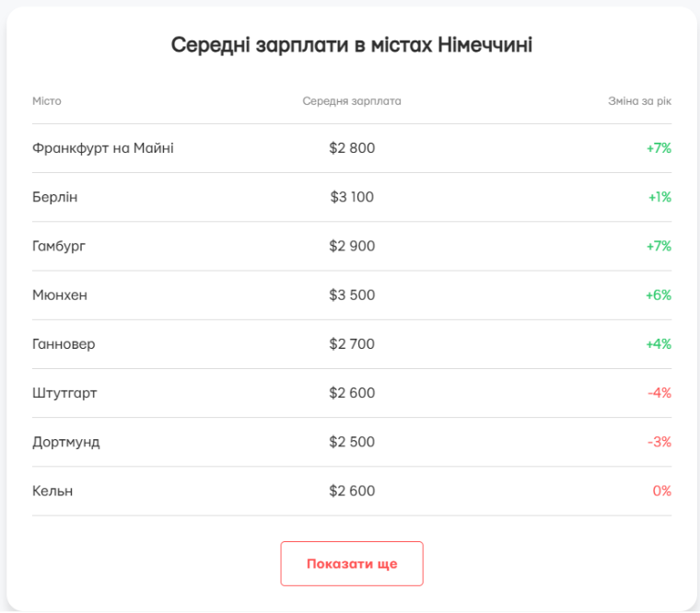Click the 'Гамбург' city name
The height and width of the screenshot is (613, 700).
[x=58, y=247]
